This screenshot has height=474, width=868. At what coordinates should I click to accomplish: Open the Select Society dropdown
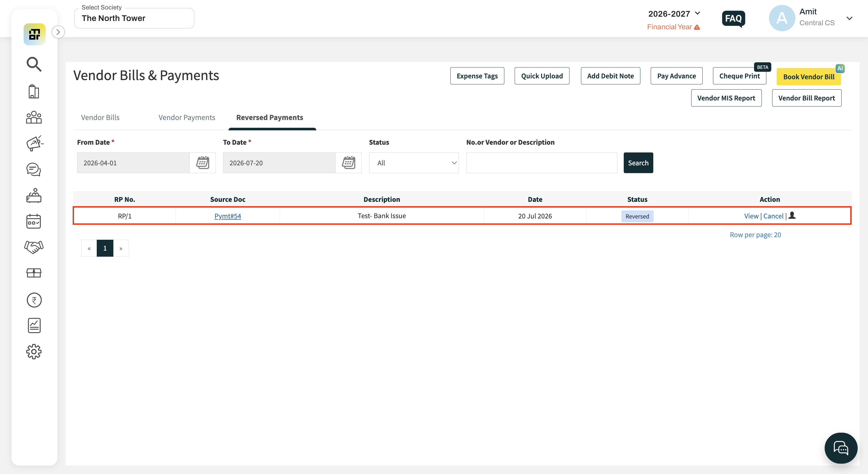point(134,18)
